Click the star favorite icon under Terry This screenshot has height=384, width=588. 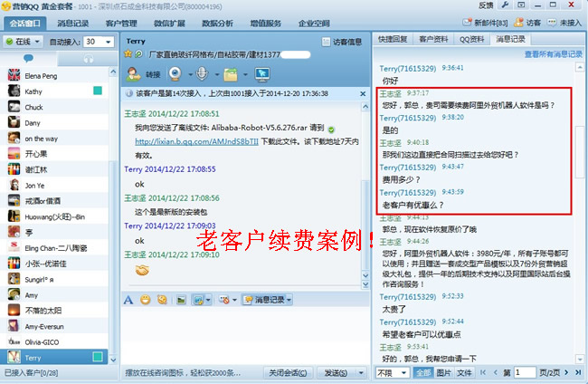[128, 54]
